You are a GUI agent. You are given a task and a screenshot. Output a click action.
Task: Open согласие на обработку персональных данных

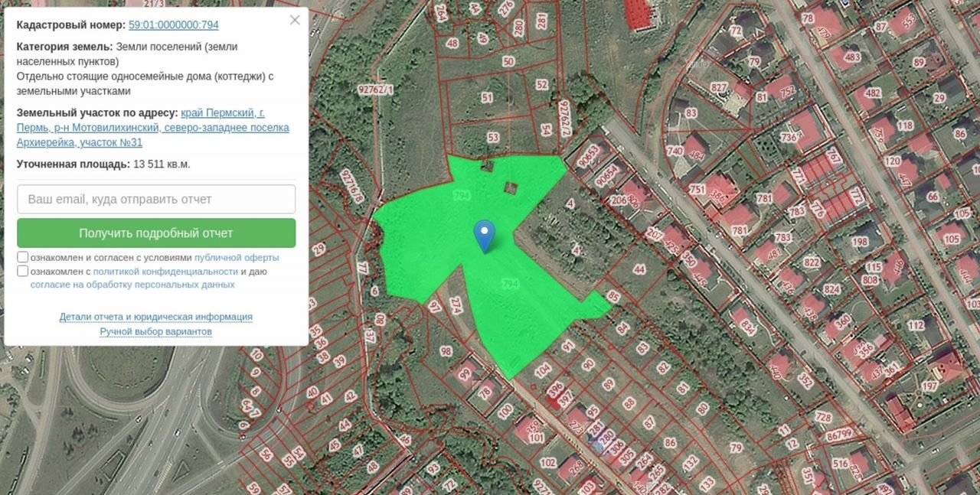coord(132,285)
